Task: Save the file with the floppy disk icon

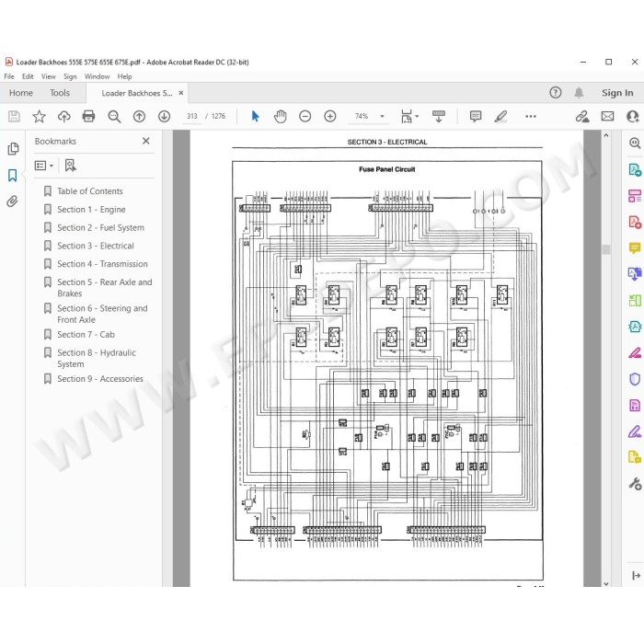Action: click(14, 117)
